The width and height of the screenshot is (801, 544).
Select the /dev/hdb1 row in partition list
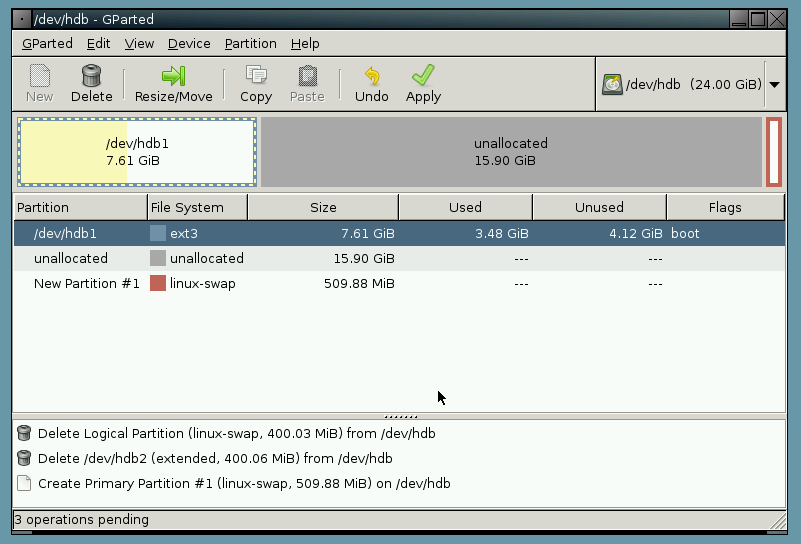click(x=399, y=233)
